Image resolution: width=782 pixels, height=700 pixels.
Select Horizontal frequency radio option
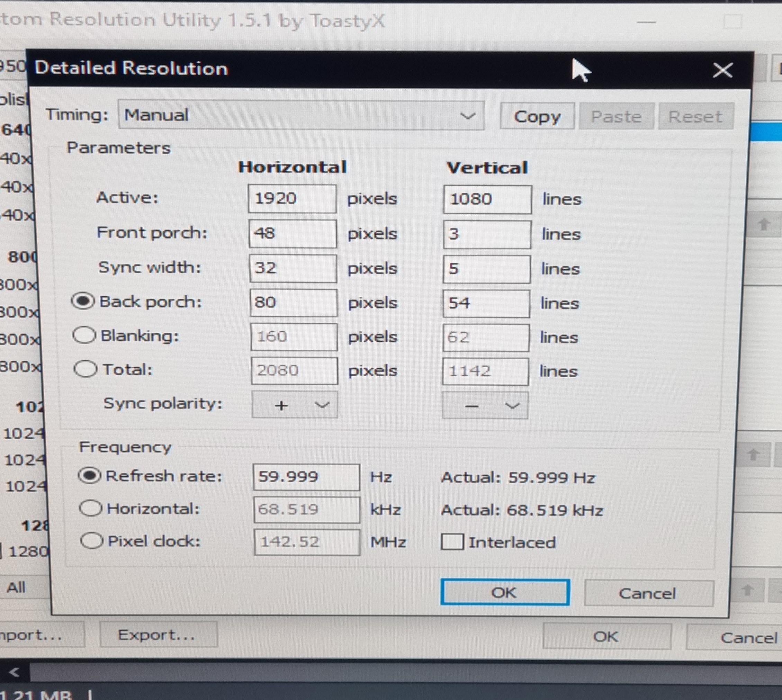tap(91, 509)
